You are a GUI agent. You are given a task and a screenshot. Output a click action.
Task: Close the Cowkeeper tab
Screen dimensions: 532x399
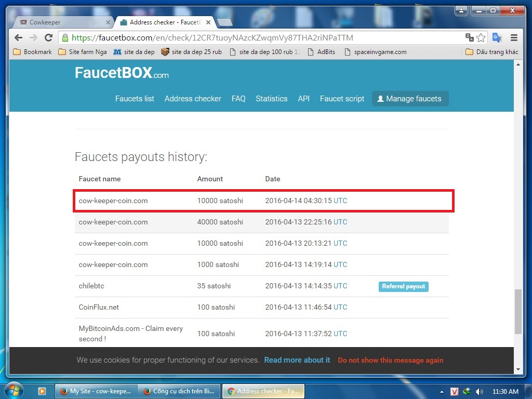tap(108, 22)
